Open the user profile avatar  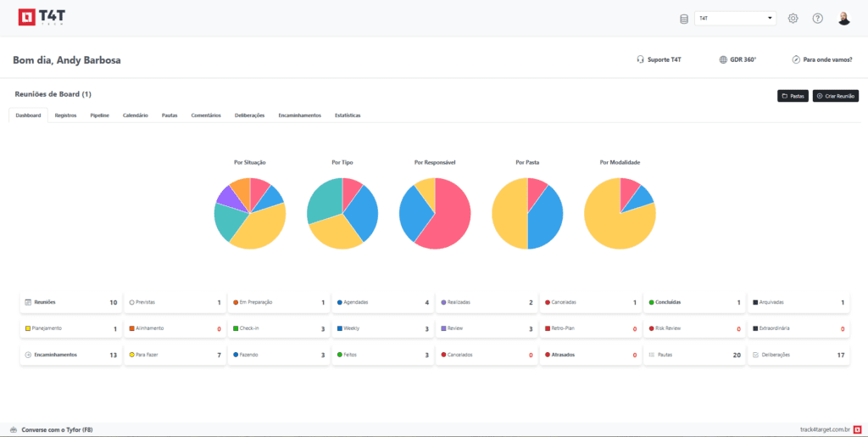coord(843,19)
